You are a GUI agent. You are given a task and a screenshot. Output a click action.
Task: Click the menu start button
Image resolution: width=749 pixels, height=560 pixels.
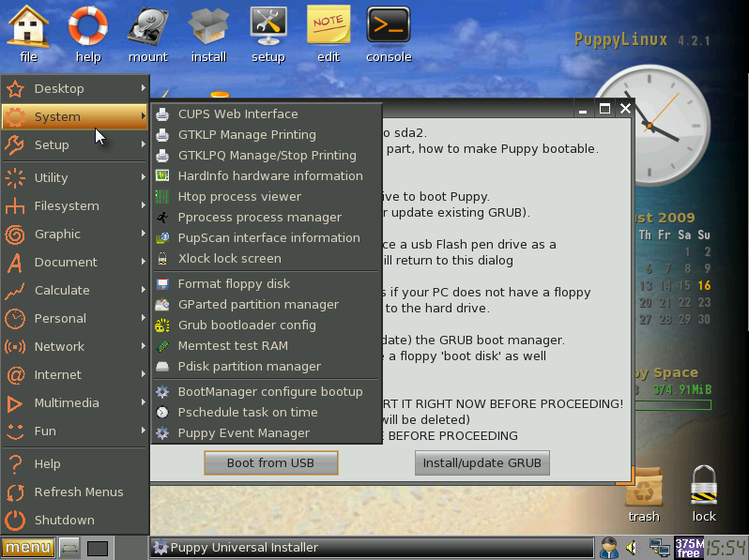pos(28,548)
